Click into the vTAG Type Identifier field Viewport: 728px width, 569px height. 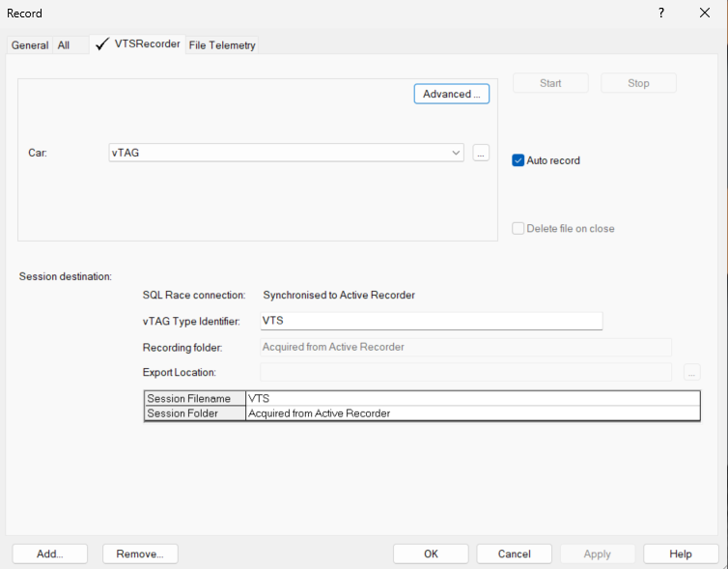[x=431, y=321]
